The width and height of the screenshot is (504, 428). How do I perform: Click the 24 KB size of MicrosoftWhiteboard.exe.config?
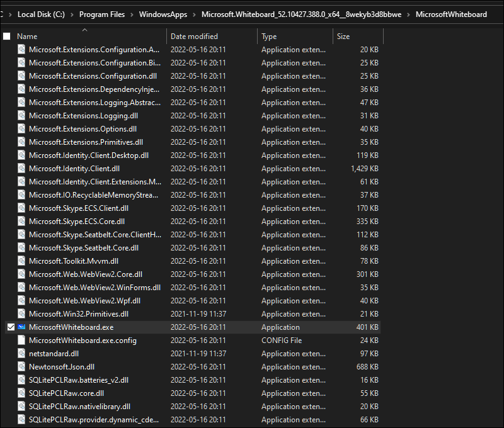tap(369, 341)
